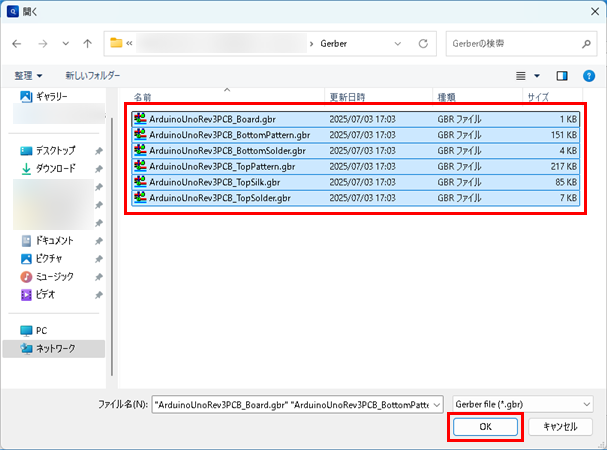Refresh the Gerber folder view
Image resolution: width=607 pixels, height=450 pixels.
pyautogui.click(x=423, y=44)
